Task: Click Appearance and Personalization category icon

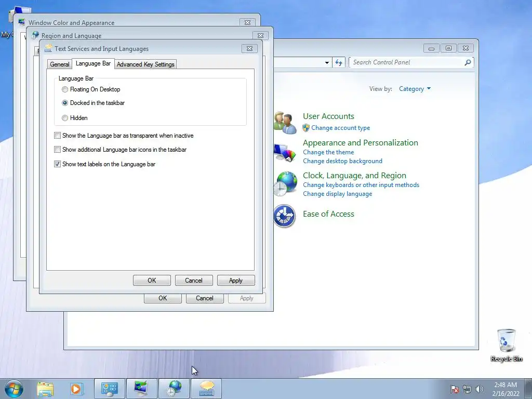Action: pyautogui.click(x=285, y=153)
